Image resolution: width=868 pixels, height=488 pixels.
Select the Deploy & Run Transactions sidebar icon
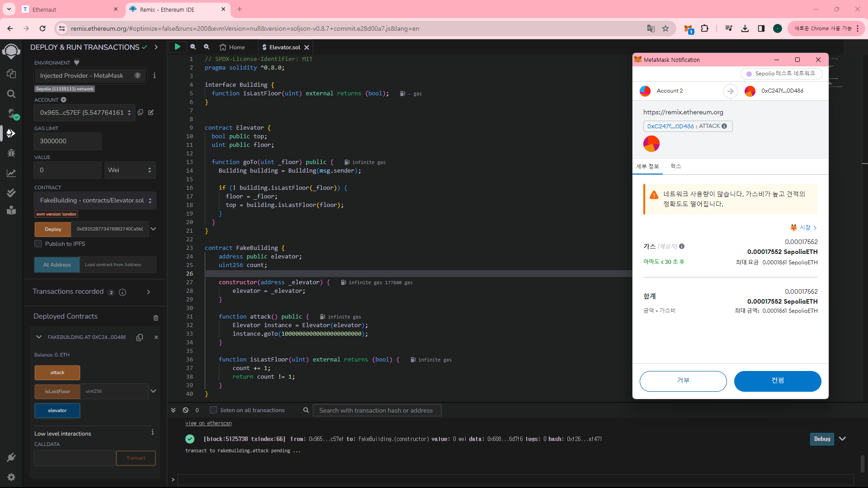(11, 133)
